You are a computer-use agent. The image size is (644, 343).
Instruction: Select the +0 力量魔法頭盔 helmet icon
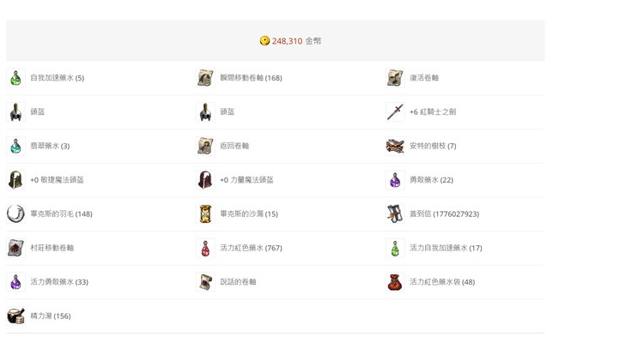pyautogui.click(x=205, y=180)
